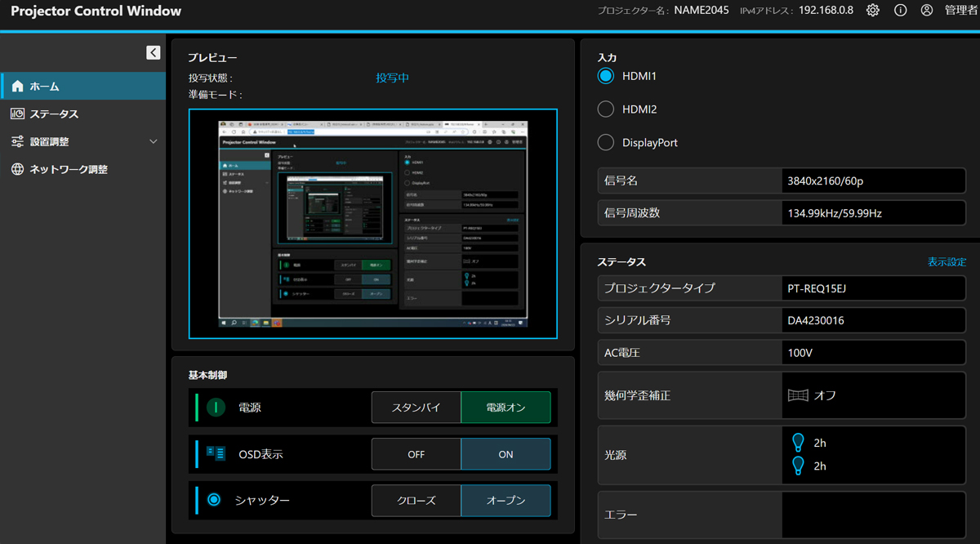Expand the 設置調整 submenu chevron
The height and width of the screenshot is (544, 980).
pos(154,142)
